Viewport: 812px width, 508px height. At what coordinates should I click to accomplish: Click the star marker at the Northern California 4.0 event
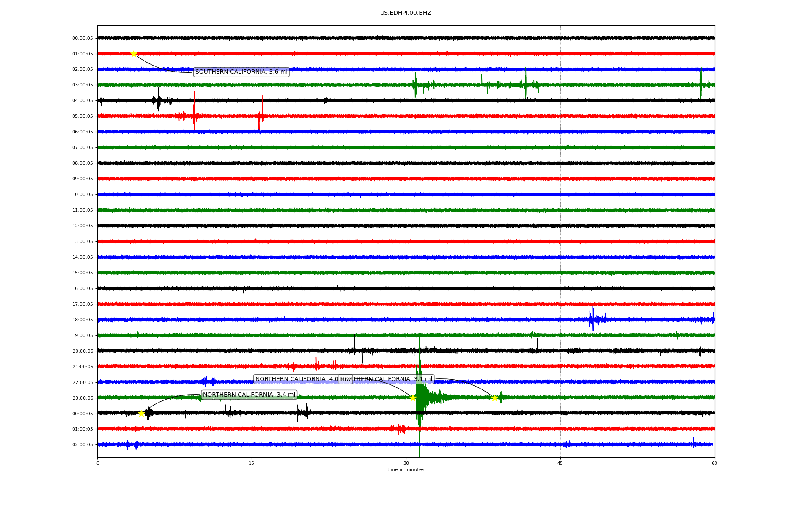[x=413, y=398]
